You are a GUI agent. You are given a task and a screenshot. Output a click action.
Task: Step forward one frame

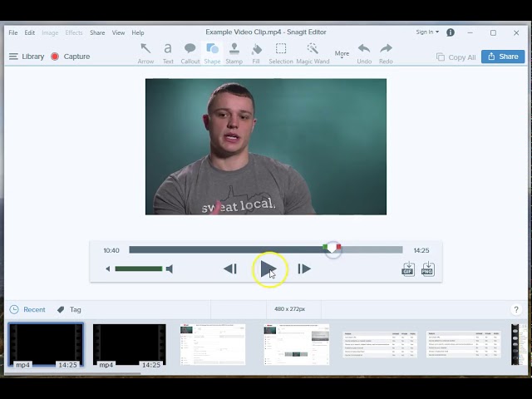304,269
